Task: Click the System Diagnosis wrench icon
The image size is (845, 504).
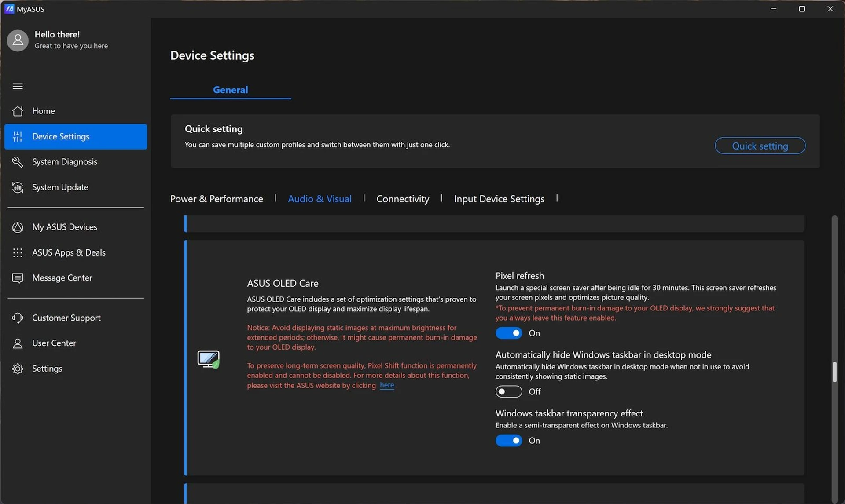Action: pos(18,162)
